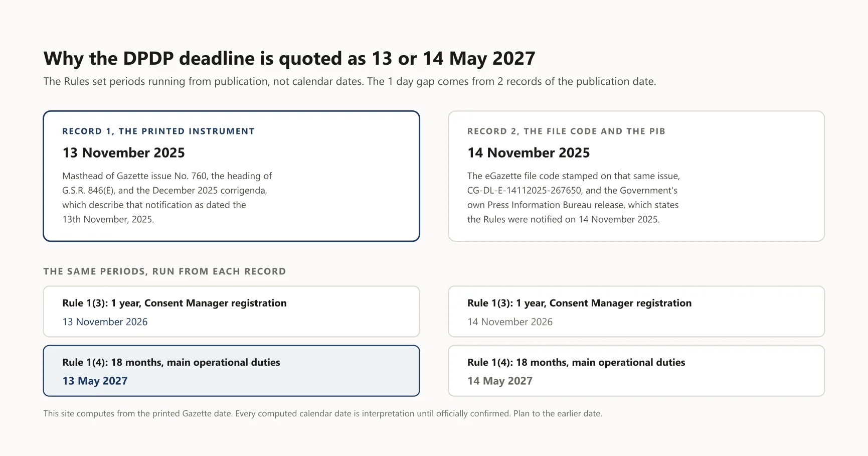
Task: Click 'The same periods' section label
Action: (x=164, y=271)
